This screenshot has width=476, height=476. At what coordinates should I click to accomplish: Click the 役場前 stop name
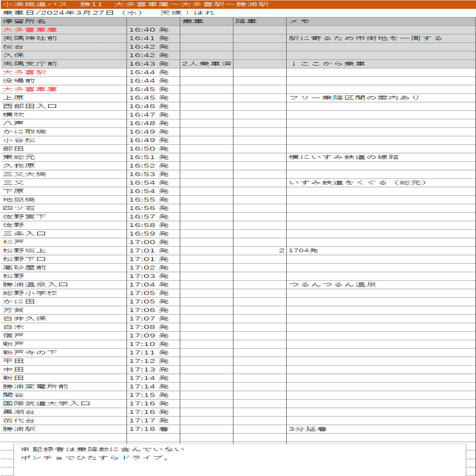(x=18, y=81)
